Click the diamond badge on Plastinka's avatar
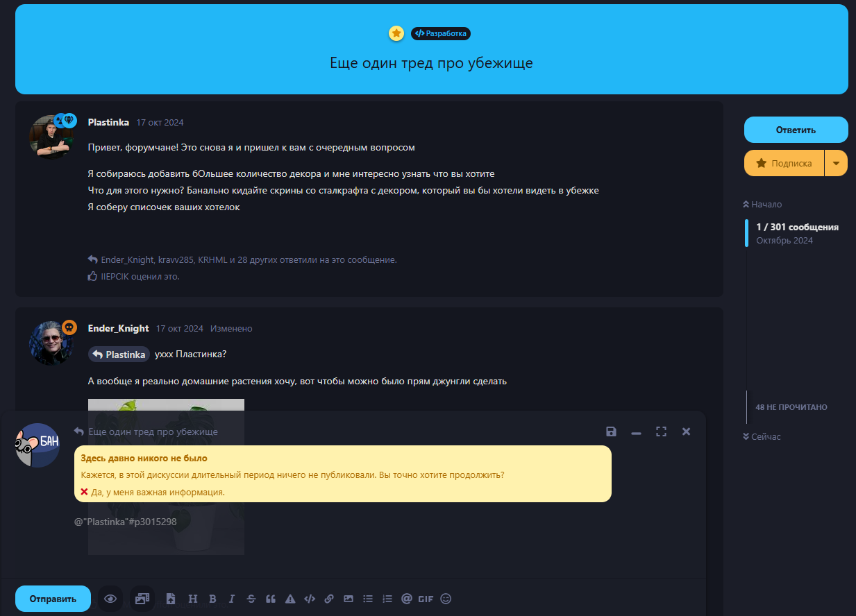The height and width of the screenshot is (616, 856). (69, 120)
